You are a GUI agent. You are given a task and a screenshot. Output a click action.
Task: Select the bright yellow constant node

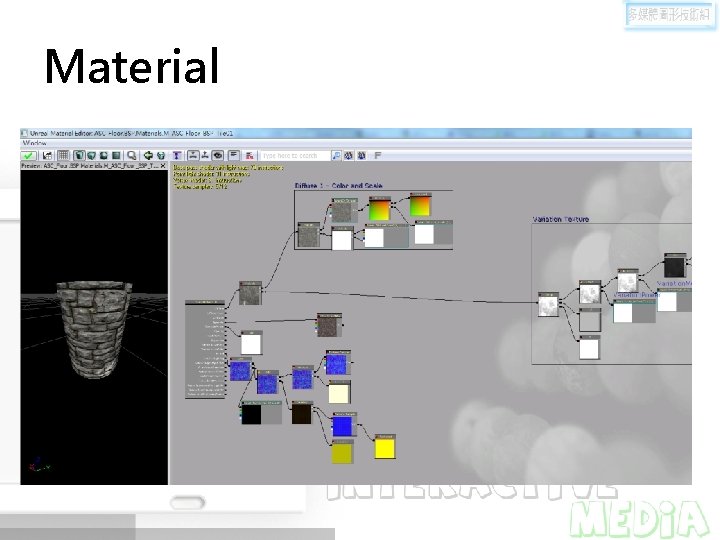(x=385, y=447)
